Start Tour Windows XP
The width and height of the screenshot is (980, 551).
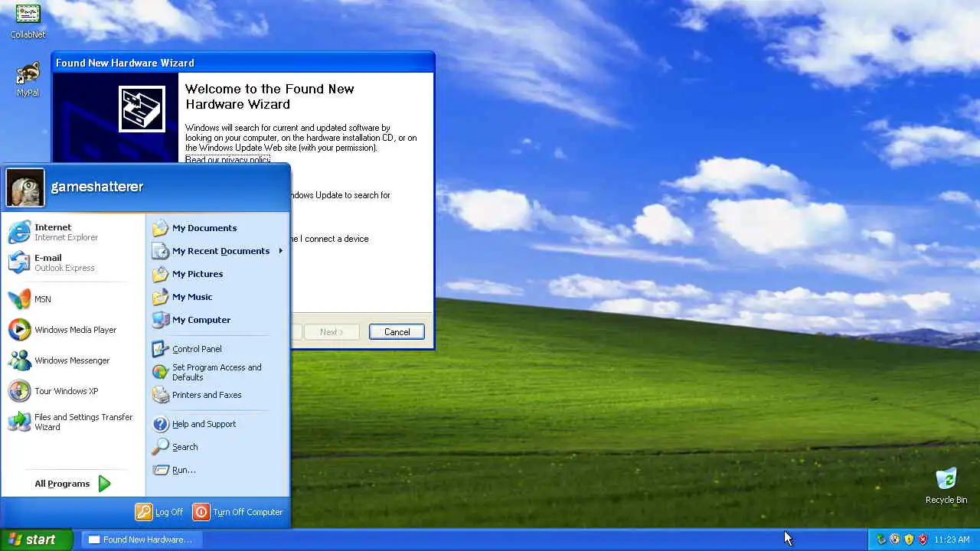[x=73, y=391]
